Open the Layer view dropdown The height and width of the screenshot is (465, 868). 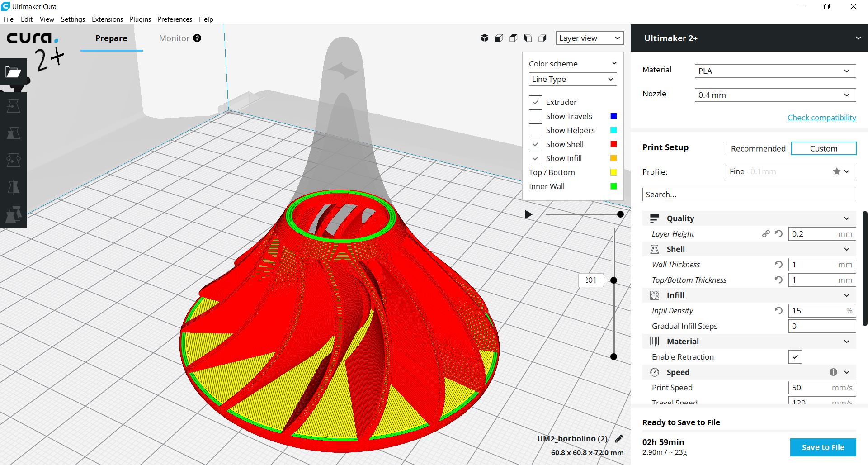point(590,38)
